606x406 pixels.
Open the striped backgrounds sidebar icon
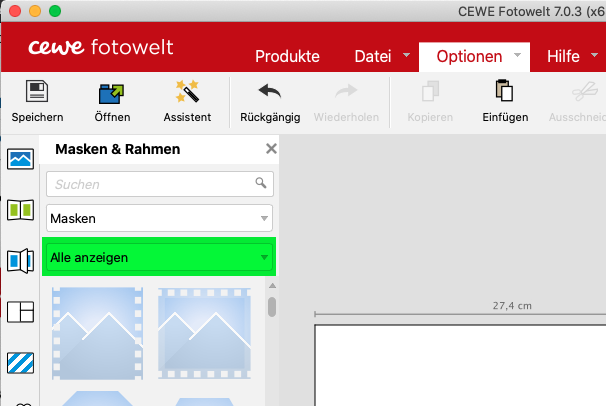[20, 363]
